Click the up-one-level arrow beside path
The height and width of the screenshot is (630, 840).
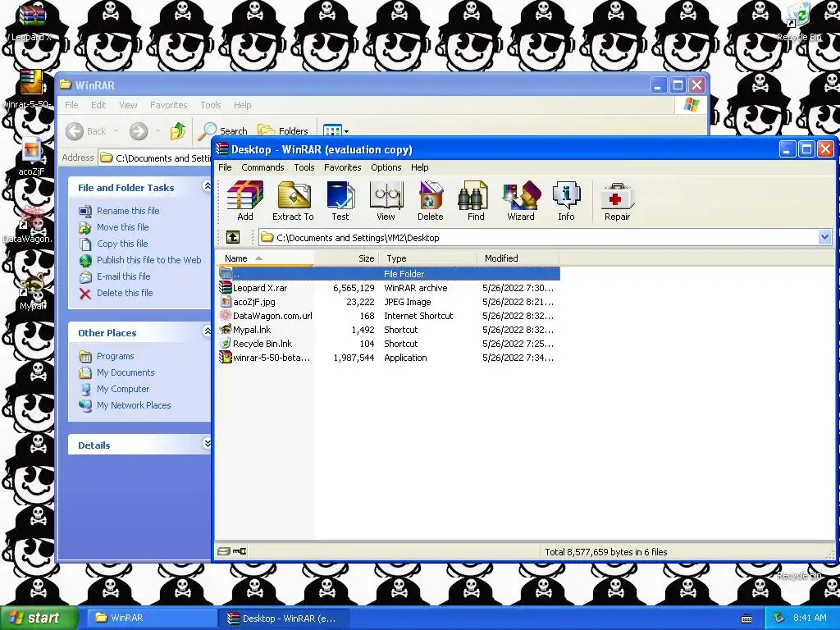232,237
